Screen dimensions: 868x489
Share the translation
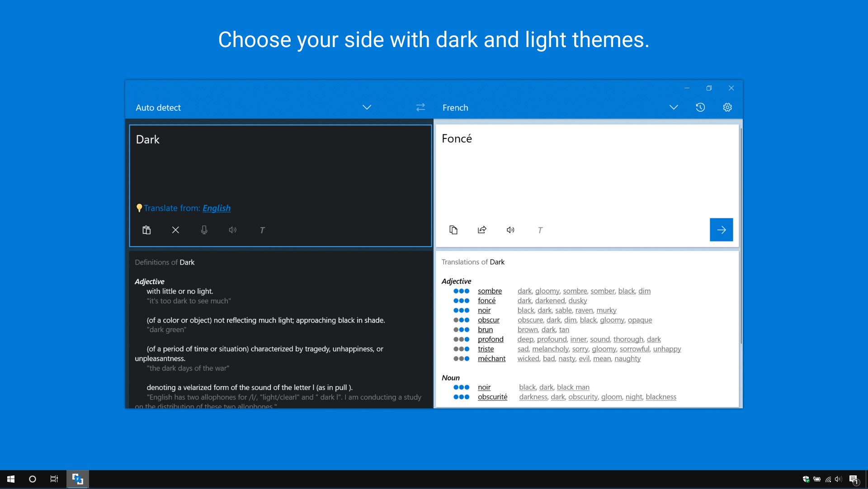[x=482, y=230]
